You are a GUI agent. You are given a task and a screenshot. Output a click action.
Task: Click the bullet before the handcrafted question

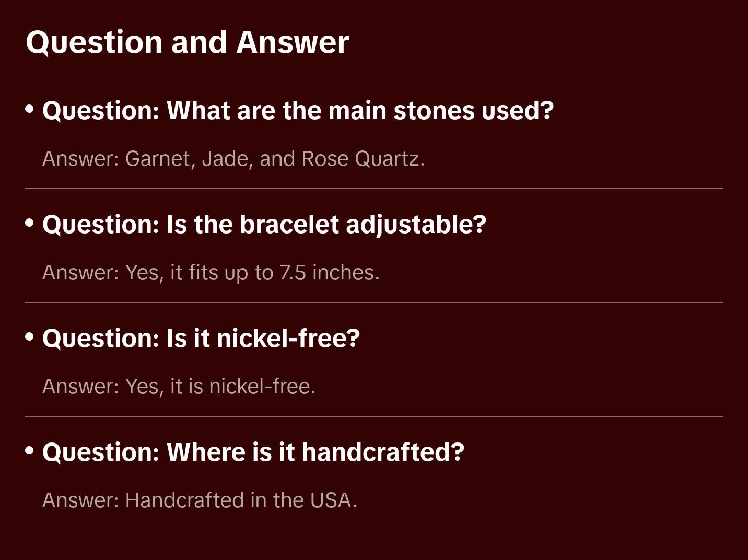(x=30, y=451)
